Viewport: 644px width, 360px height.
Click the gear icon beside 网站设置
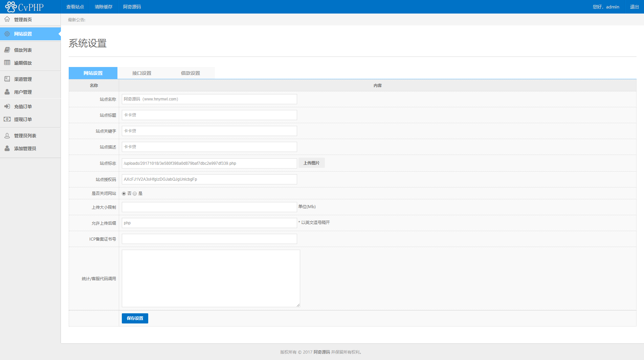[7, 34]
